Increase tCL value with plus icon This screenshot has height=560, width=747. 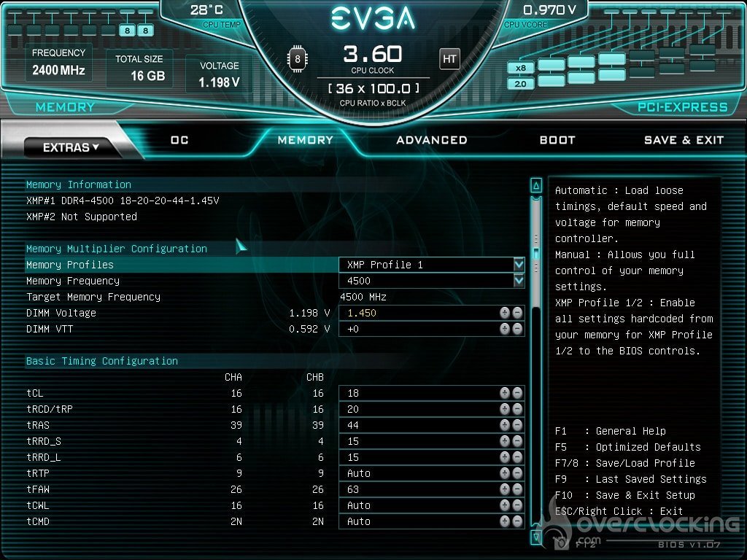click(x=505, y=393)
